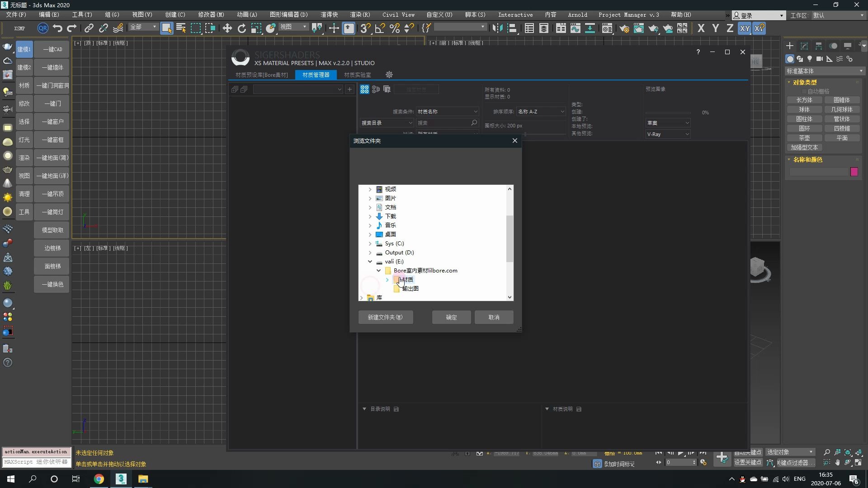
Task: Click 确定 in browse folder dialog
Action: coord(451,317)
